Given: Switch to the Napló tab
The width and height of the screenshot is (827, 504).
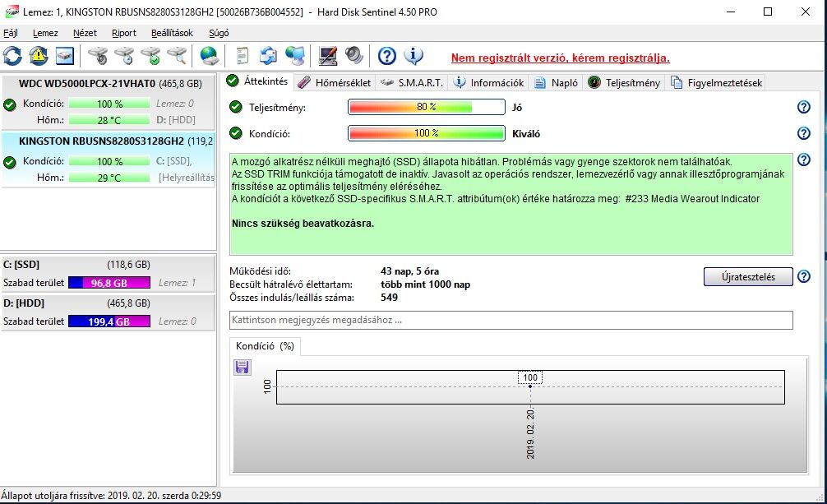Looking at the screenshot, I should click(x=556, y=82).
